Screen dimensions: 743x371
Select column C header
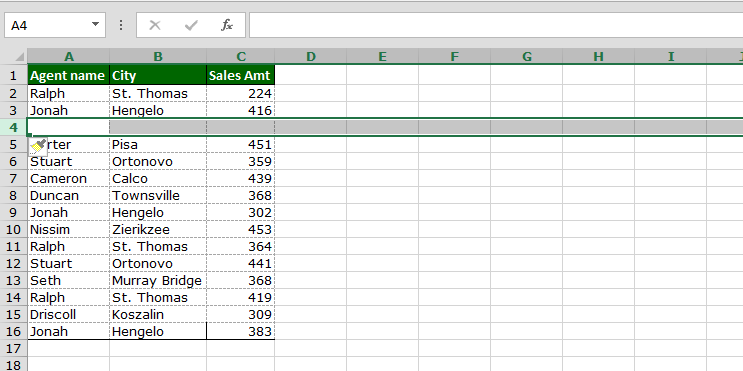pos(241,57)
